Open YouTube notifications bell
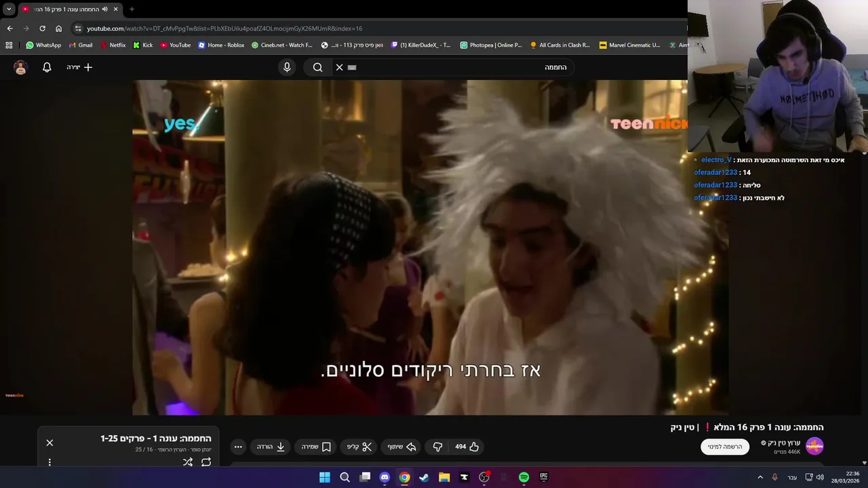 pyautogui.click(x=47, y=67)
